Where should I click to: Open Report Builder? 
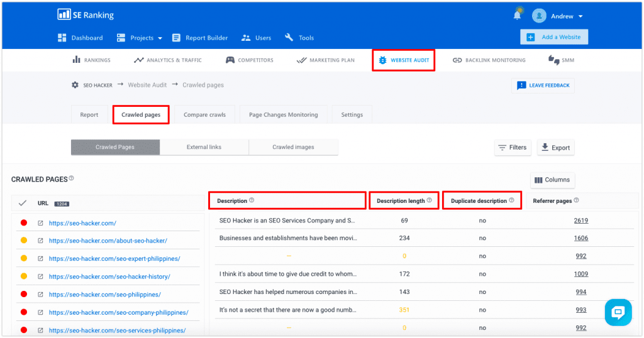click(200, 38)
